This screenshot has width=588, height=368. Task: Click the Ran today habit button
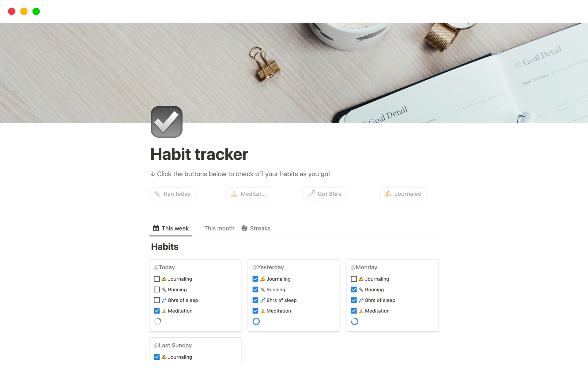click(173, 194)
